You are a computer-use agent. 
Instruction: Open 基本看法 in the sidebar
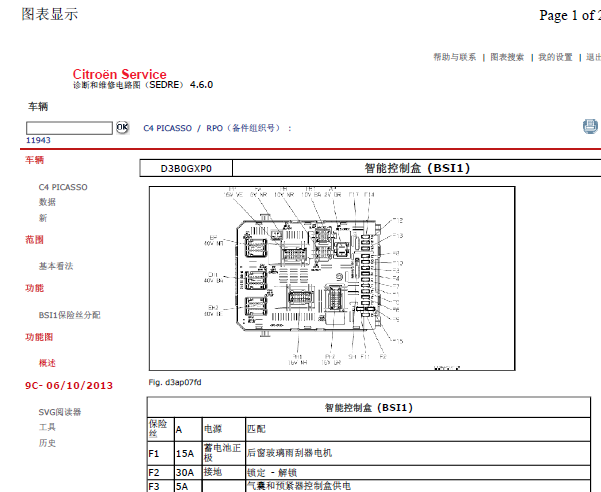(x=56, y=266)
